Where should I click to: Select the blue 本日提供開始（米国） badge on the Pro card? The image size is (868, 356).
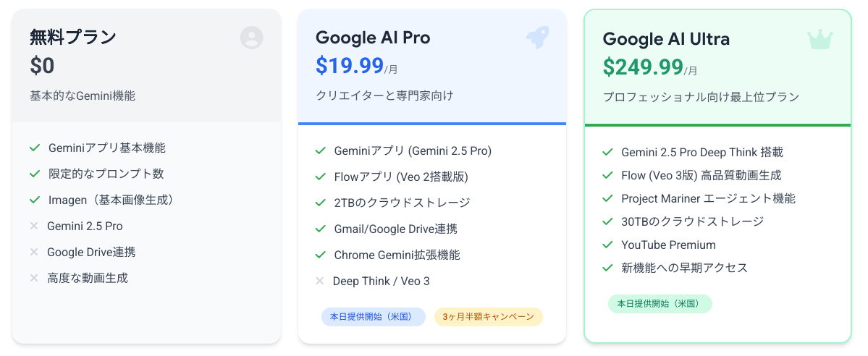[373, 317]
